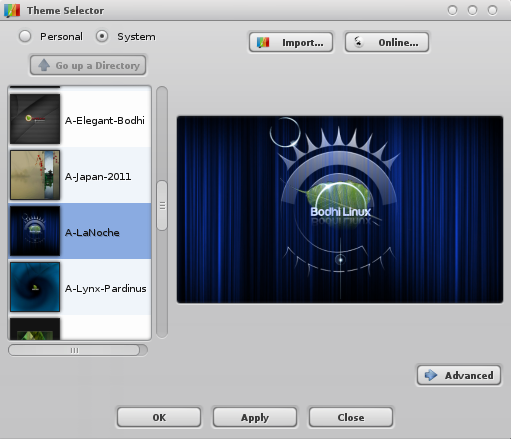Open the Online... themes button

pos(387,42)
